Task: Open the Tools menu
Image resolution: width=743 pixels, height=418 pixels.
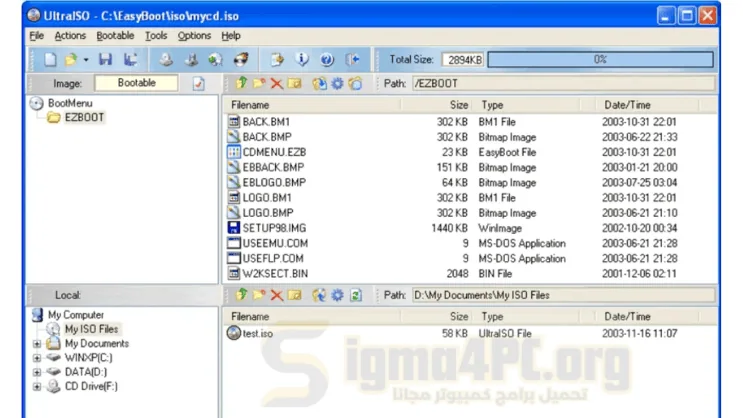Action: 156,36
